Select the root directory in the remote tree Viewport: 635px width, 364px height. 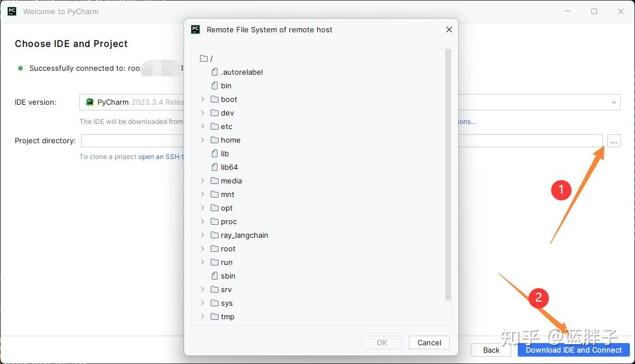click(x=227, y=249)
